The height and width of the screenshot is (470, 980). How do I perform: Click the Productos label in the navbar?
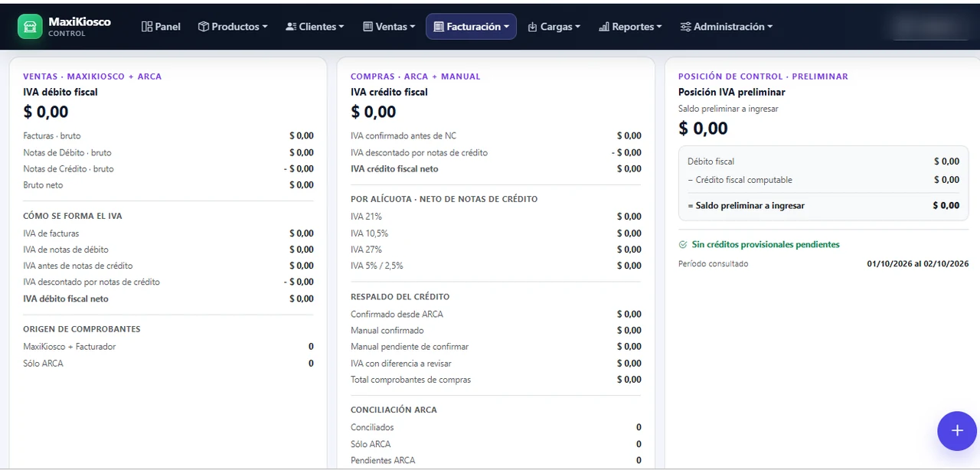pyautogui.click(x=236, y=27)
